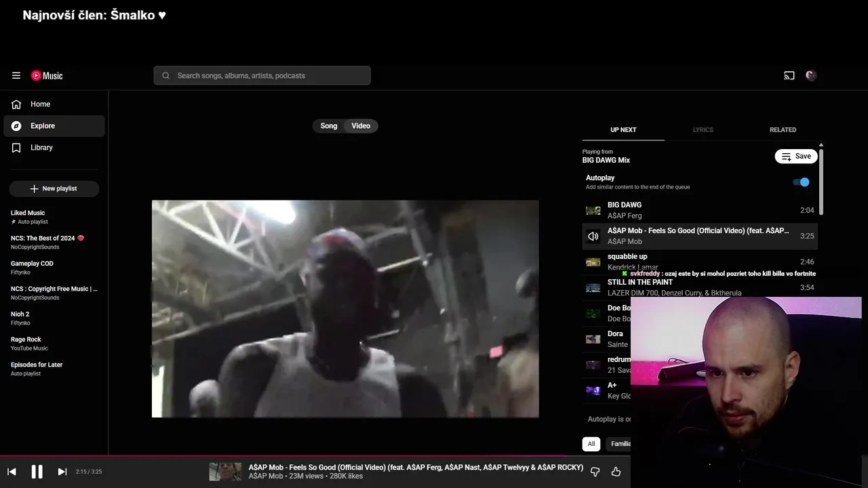The height and width of the screenshot is (488, 868).
Task: Click the now-playing speaker icon for A$AP Mob
Action: click(x=593, y=236)
